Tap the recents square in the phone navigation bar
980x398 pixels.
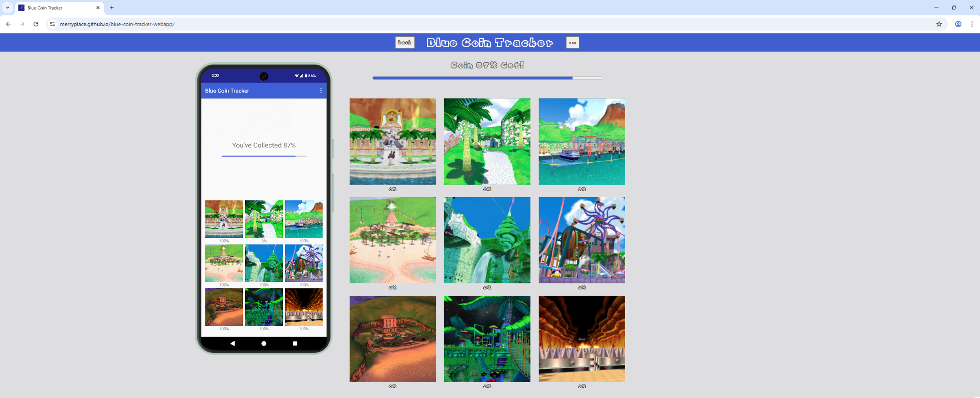[x=295, y=344]
